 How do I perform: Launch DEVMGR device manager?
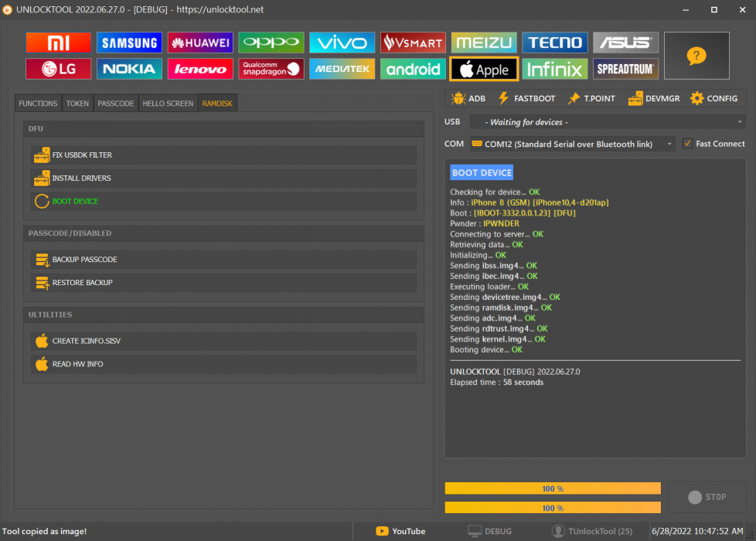click(x=654, y=98)
